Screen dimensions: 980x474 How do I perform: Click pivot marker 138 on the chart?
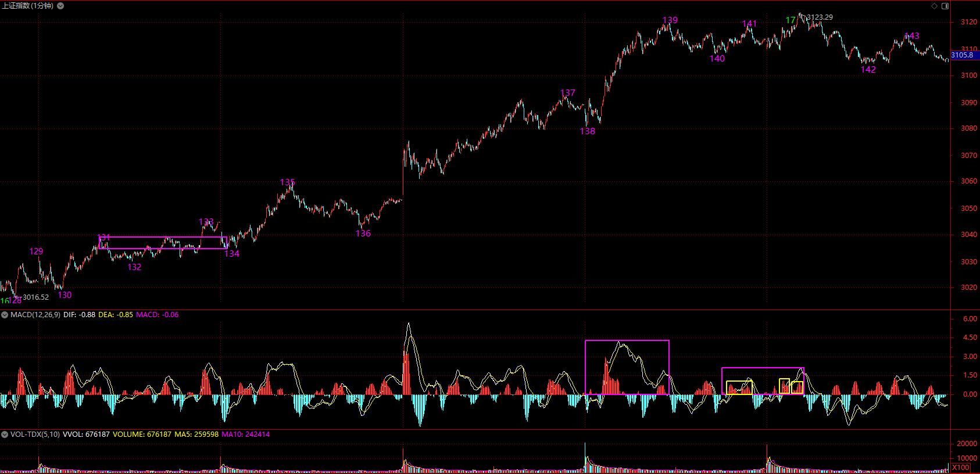(x=588, y=131)
